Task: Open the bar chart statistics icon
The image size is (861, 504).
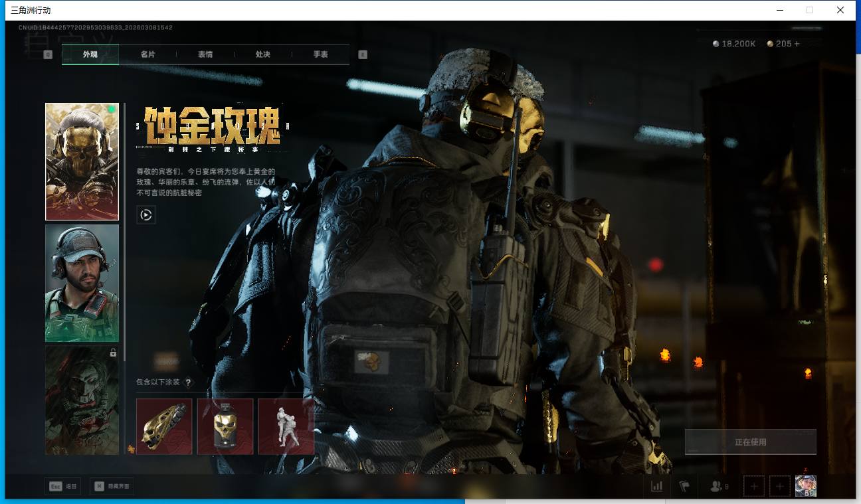Action: pos(657,487)
